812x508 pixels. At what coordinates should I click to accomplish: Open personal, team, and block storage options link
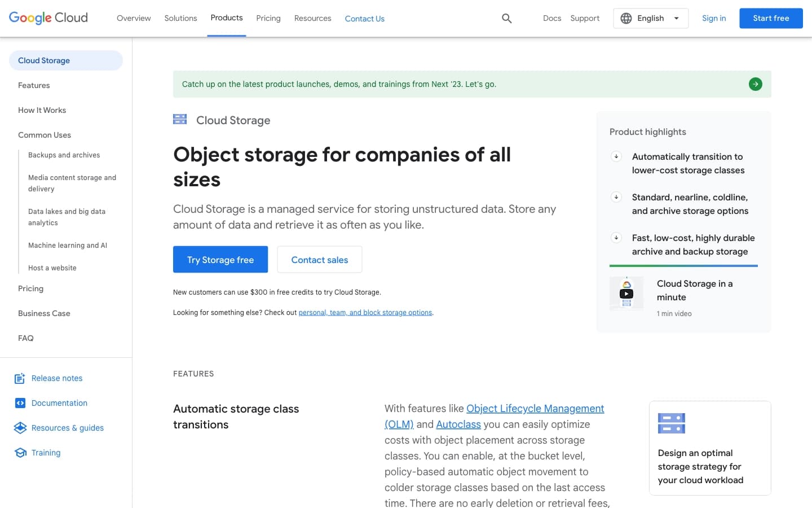click(x=365, y=313)
